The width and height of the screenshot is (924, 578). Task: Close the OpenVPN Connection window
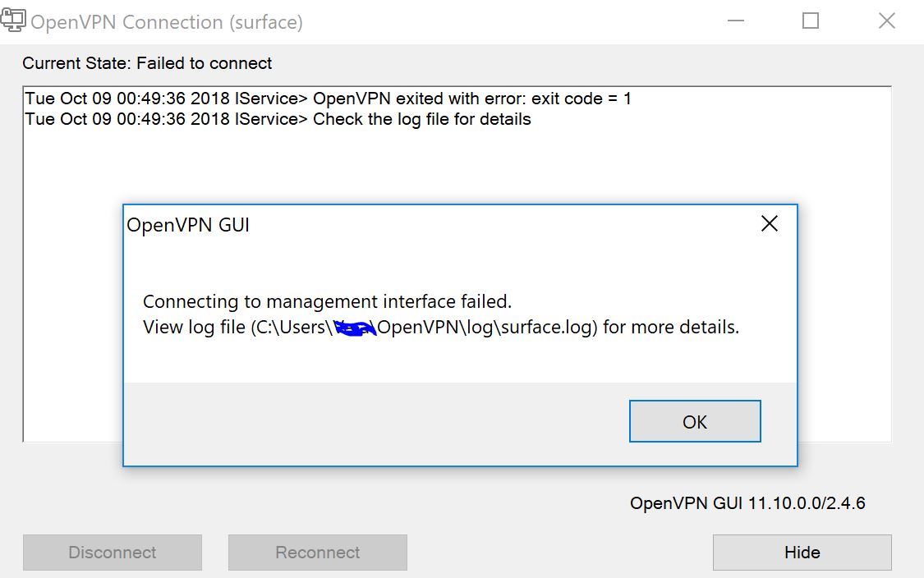click(886, 21)
